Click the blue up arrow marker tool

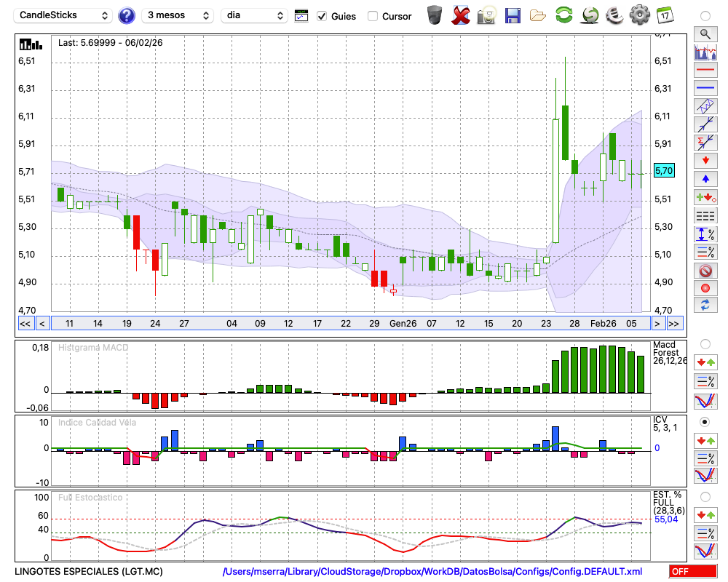(705, 178)
